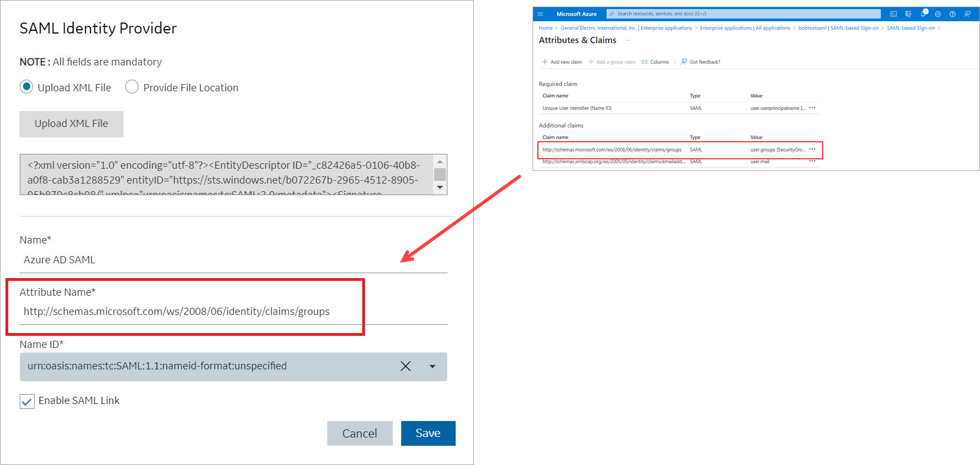Click the Cancel button

[359, 433]
